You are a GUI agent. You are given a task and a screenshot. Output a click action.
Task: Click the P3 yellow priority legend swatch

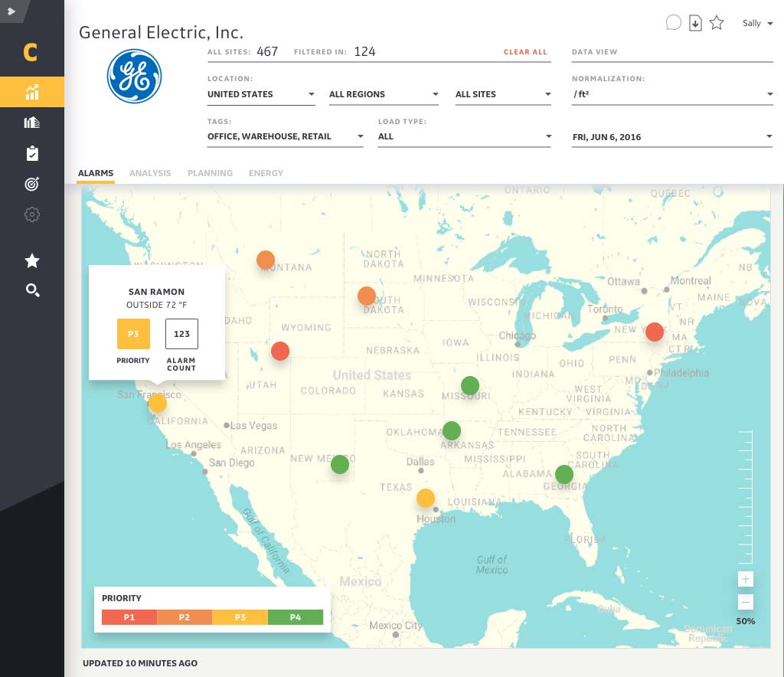click(x=240, y=617)
